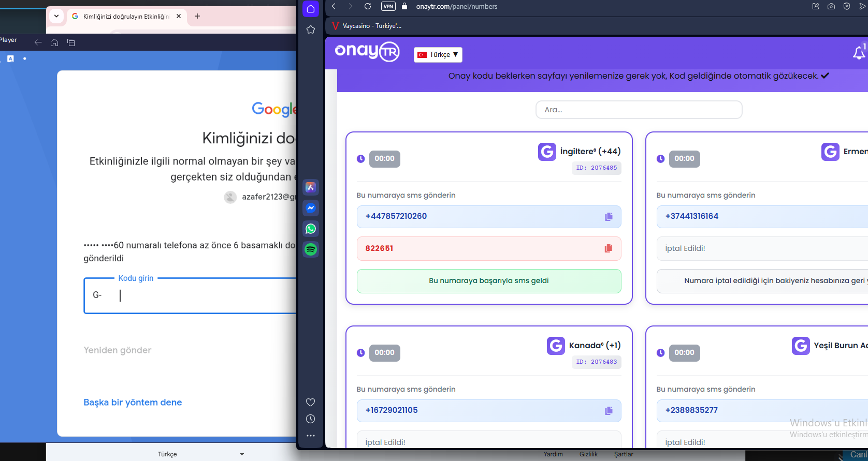The width and height of the screenshot is (868, 461).
Task: View site security lock info
Action: coord(405,6)
